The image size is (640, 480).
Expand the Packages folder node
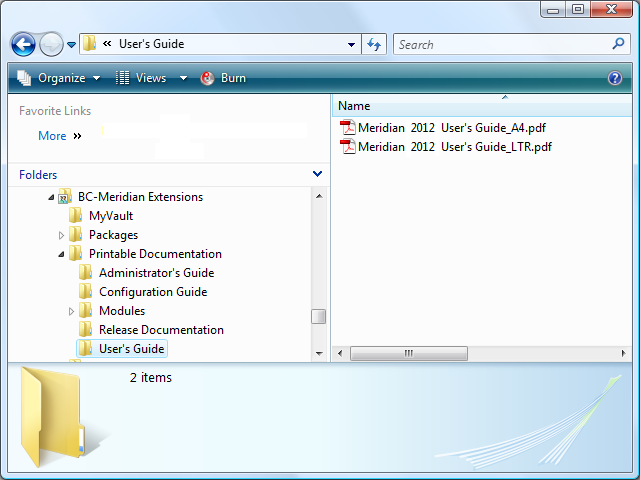coord(61,235)
